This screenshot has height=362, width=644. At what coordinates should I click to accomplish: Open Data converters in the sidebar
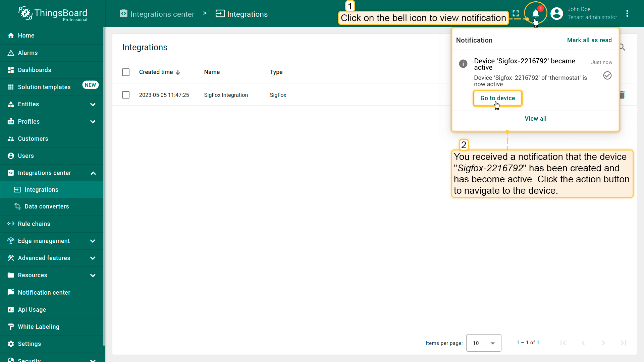pos(47,206)
